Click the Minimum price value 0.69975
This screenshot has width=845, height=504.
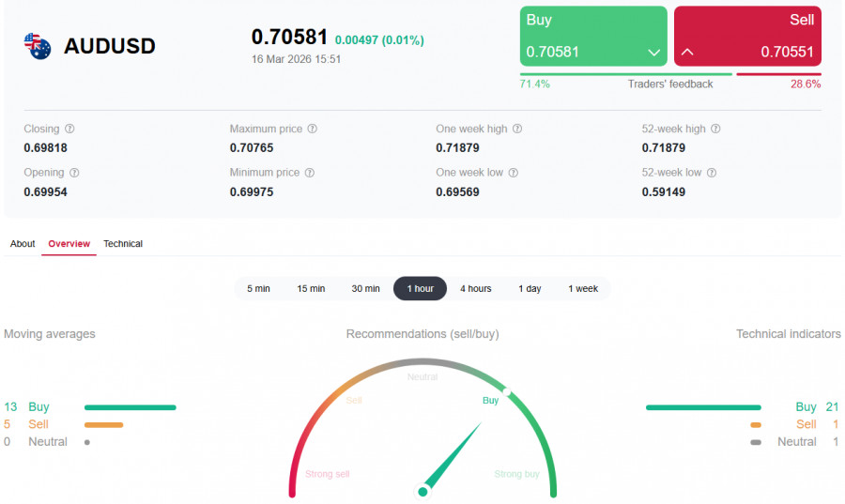(x=252, y=192)
